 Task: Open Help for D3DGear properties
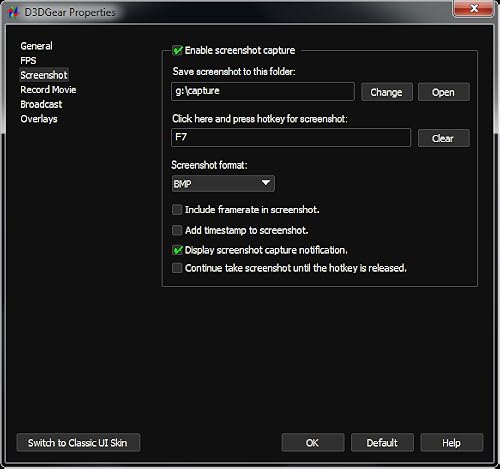[x=452, y=443]
